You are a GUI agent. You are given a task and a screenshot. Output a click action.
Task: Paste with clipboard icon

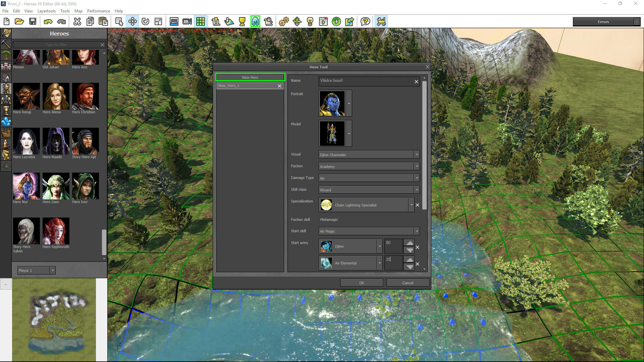pyautogui.click(x=103, y=22)
